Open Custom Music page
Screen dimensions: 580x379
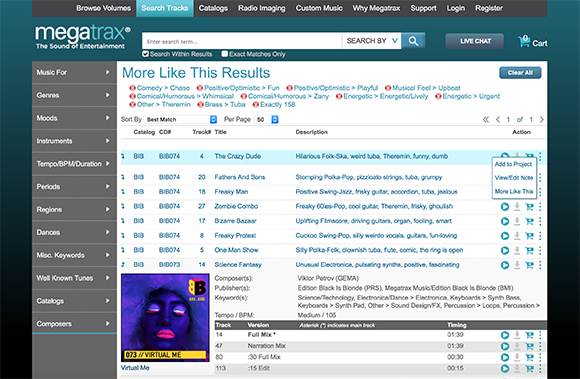[319, 8]
